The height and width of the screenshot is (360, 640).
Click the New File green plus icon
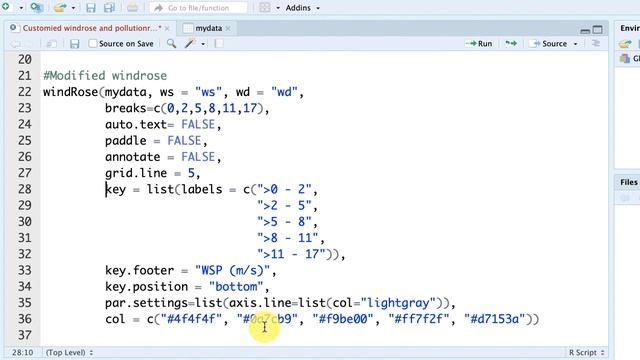pos(6,7)
